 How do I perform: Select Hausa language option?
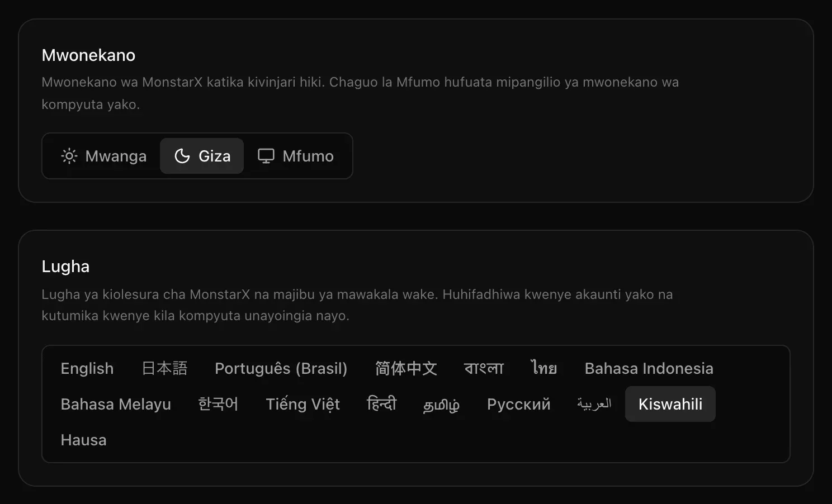click(x=83, y=440)
